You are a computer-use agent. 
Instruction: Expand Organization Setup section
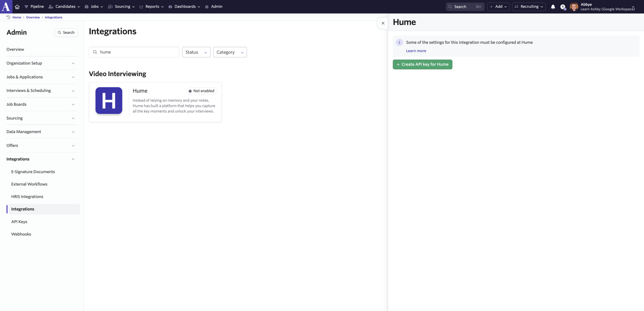tap(41, 63)
